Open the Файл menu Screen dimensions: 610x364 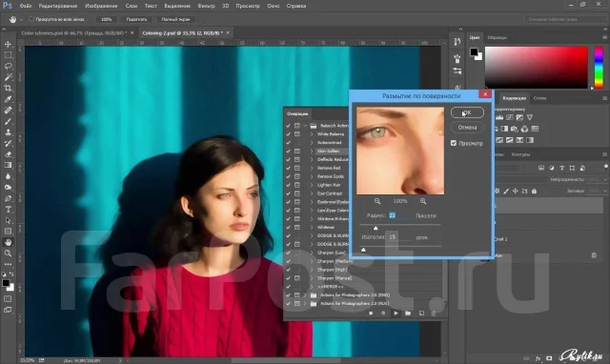click(x=26, y=6)
